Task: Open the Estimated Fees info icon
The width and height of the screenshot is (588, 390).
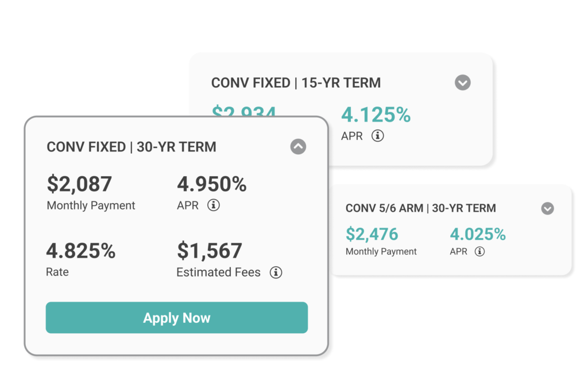Action: pos(276,272)
